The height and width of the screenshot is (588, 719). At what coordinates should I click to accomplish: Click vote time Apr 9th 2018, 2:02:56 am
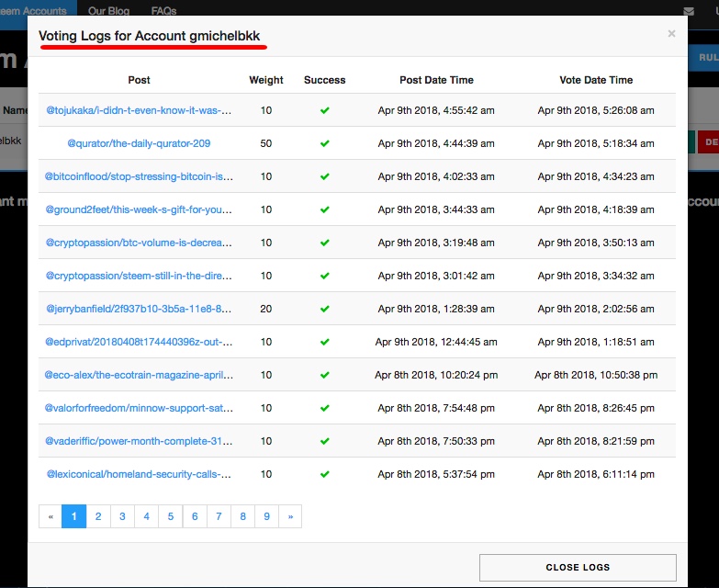coord(596,309)
